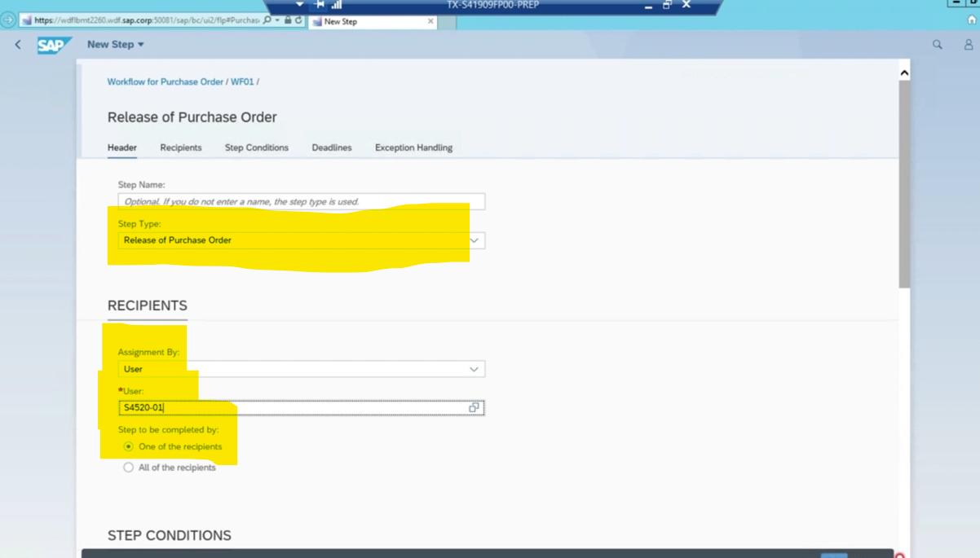
Task: Open the WF01 breadcrumb link
Action: click(x=242, y=81)
